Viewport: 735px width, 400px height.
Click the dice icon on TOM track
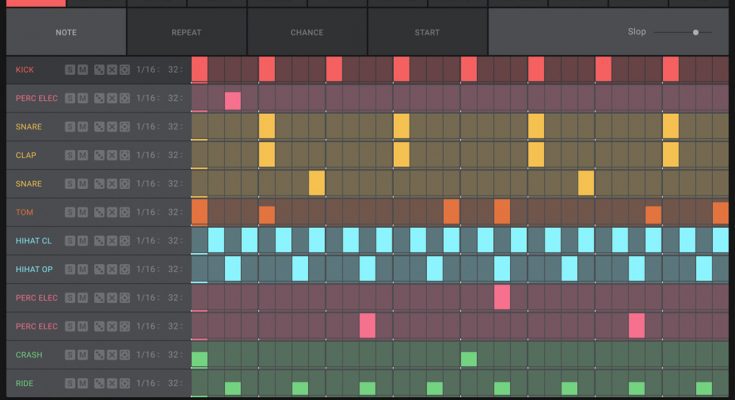pos(98,213)
